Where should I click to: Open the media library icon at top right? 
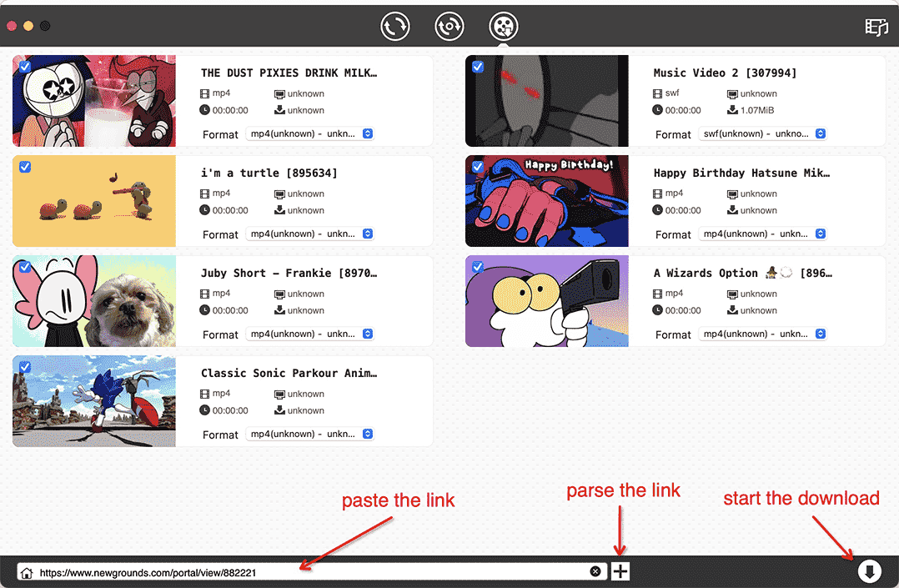coord(876,27)
